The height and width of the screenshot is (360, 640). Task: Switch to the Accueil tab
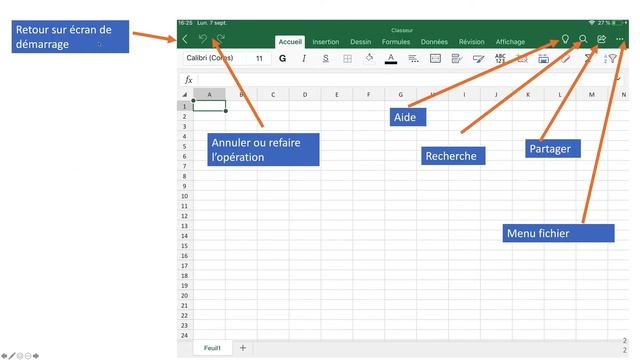(x=290, y=42)
